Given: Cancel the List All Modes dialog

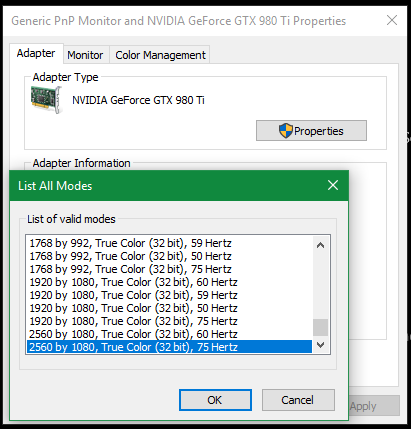Looking at the screenshot, I should coord(298,400).
